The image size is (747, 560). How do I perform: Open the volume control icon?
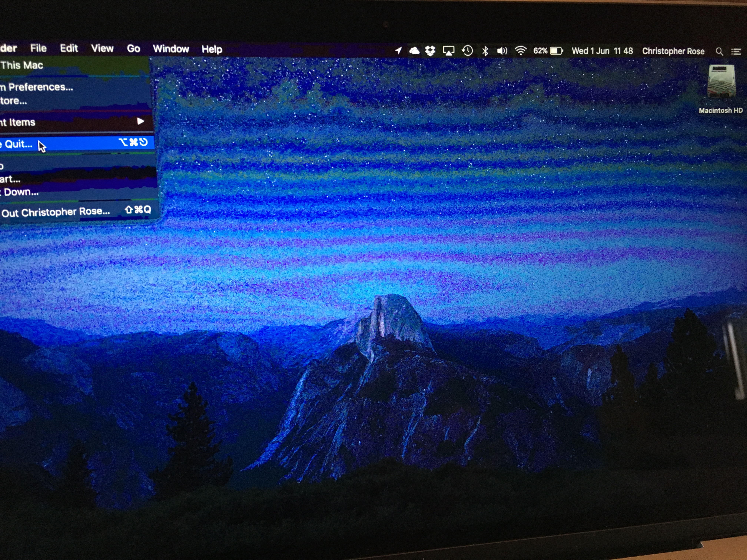pos(502,51)
